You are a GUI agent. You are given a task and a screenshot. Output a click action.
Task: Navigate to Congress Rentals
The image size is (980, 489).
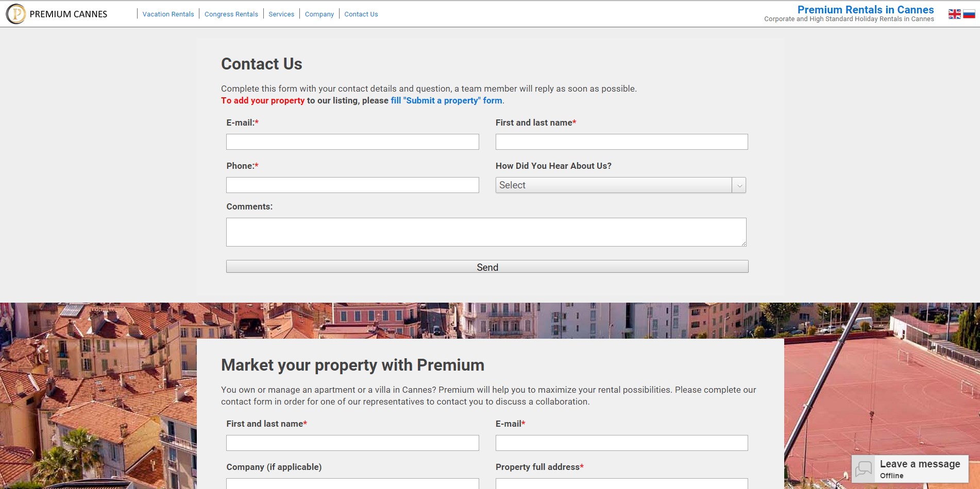[x=231, y=14]
